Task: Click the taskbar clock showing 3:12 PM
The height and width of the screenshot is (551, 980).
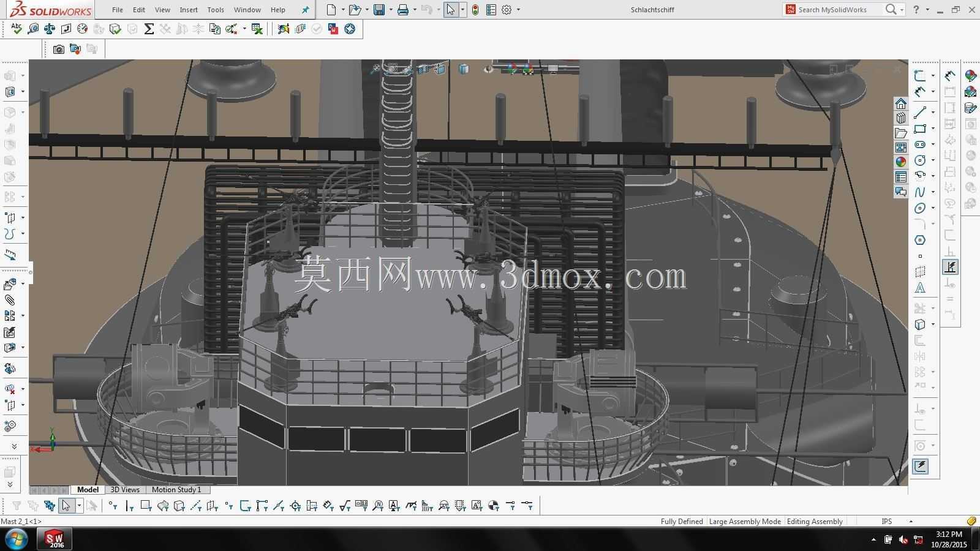Action: tap(949, 534)
